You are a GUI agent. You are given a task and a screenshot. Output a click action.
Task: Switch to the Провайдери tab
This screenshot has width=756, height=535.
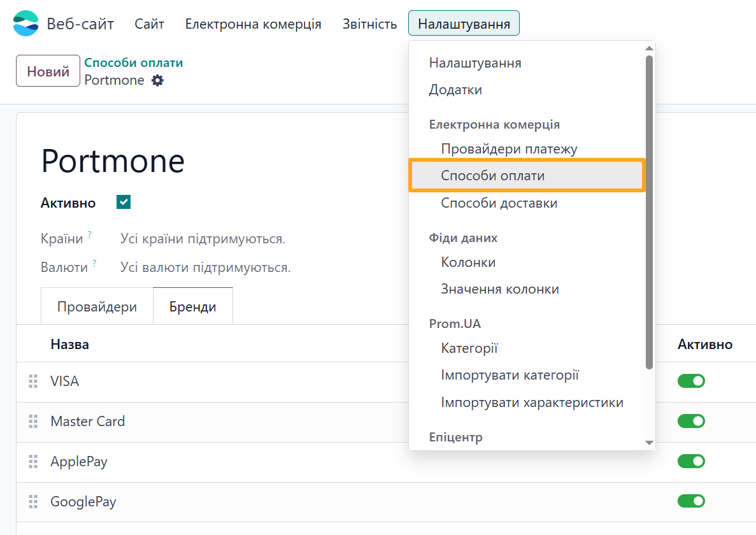[96, 306]
